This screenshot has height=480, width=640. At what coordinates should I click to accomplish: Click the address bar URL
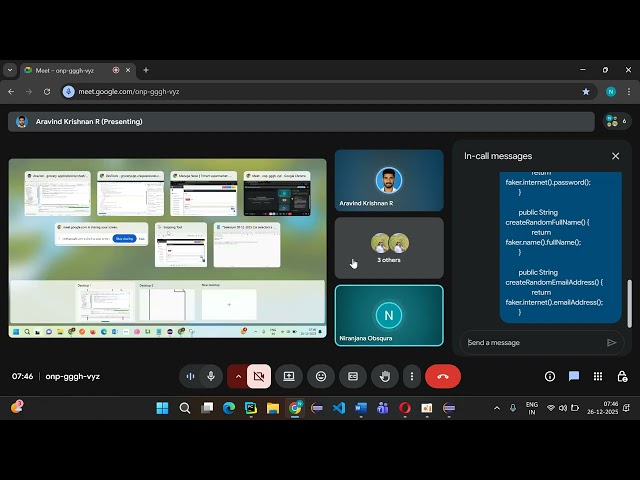[x=129, y=92]
